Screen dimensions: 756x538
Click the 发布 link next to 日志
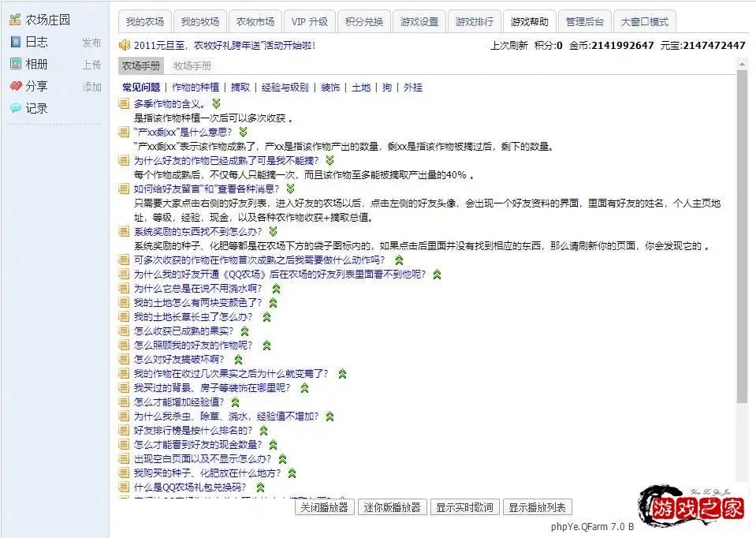tap(91, 43)
